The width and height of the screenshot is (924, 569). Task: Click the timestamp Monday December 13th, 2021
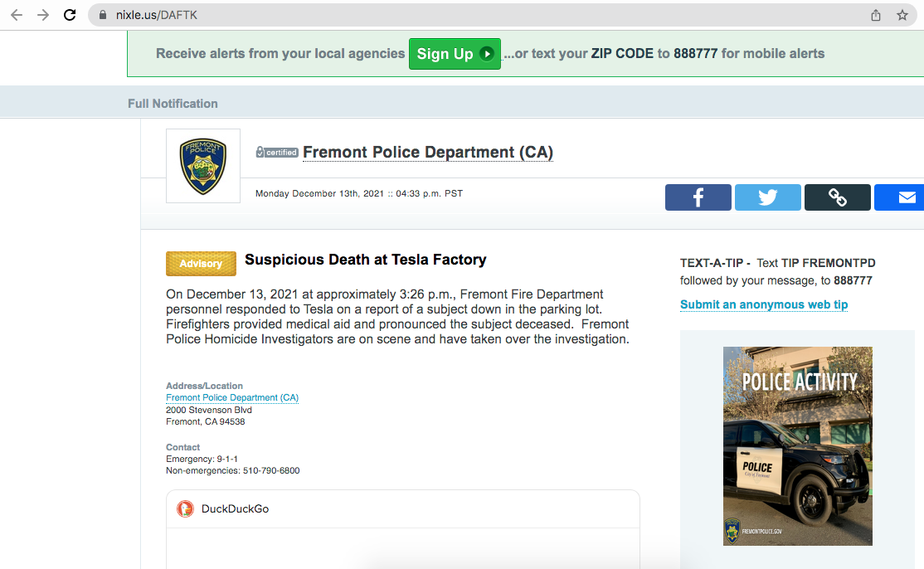click(x=359, y=193)
